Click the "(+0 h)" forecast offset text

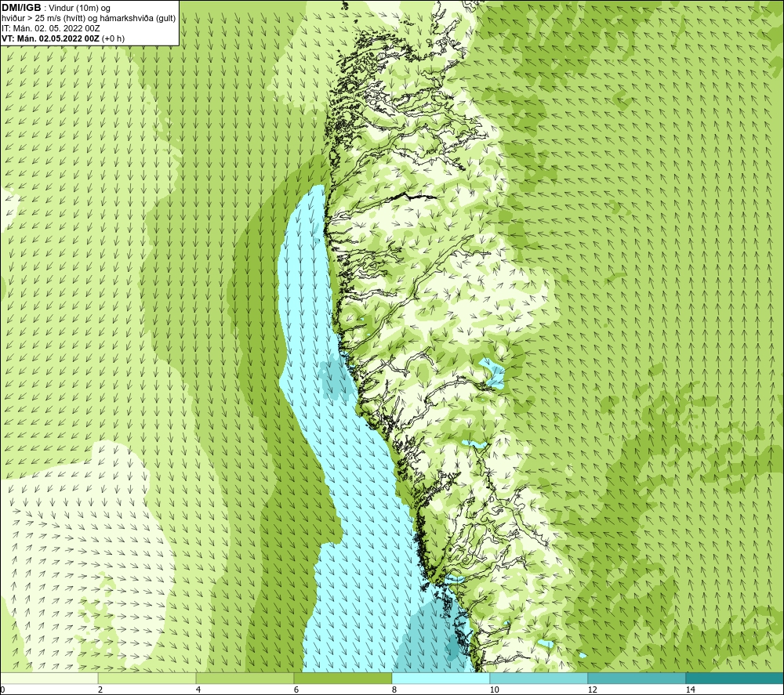pyautogui.click(x=113, y=38)
